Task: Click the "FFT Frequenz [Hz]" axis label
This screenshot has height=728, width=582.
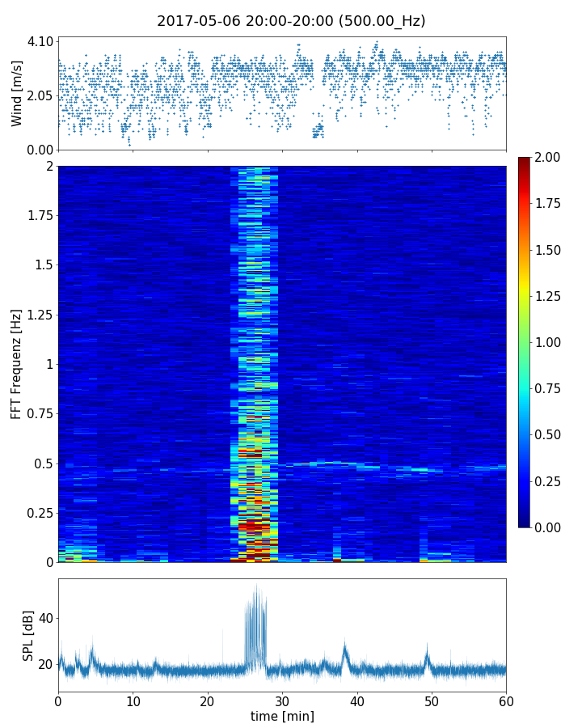Action: point(17,363)
